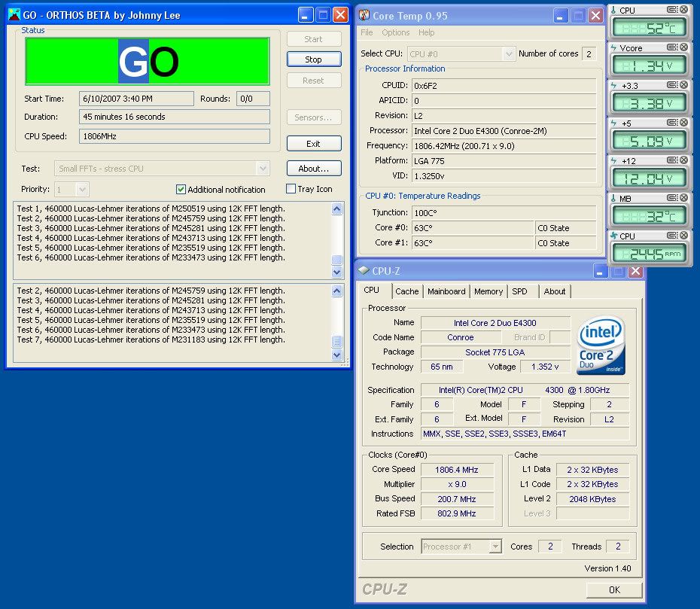Switch to the Memory tab in CPU-Z
Image resolution: width=700 pixels, height=609 pixels.
(488, 291)
